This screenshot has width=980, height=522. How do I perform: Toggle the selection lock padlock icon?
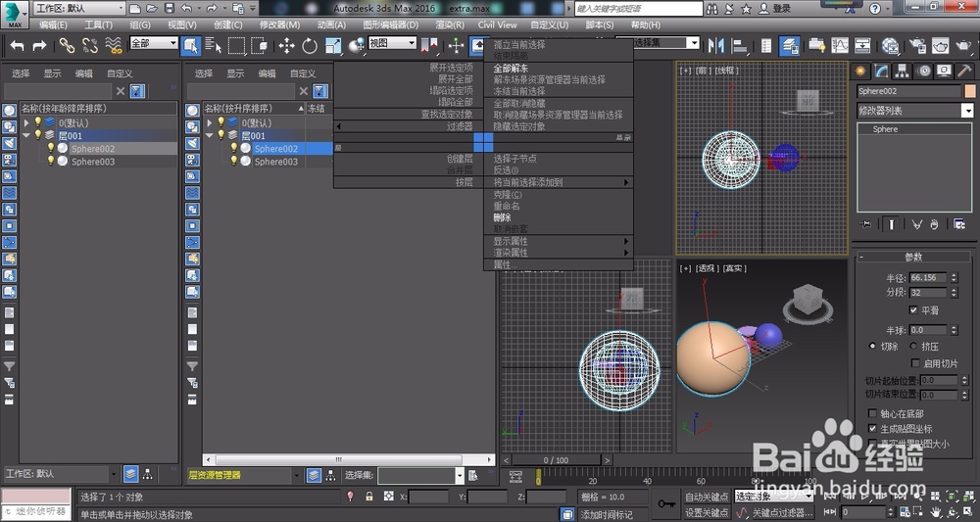(x=369, y=497)
